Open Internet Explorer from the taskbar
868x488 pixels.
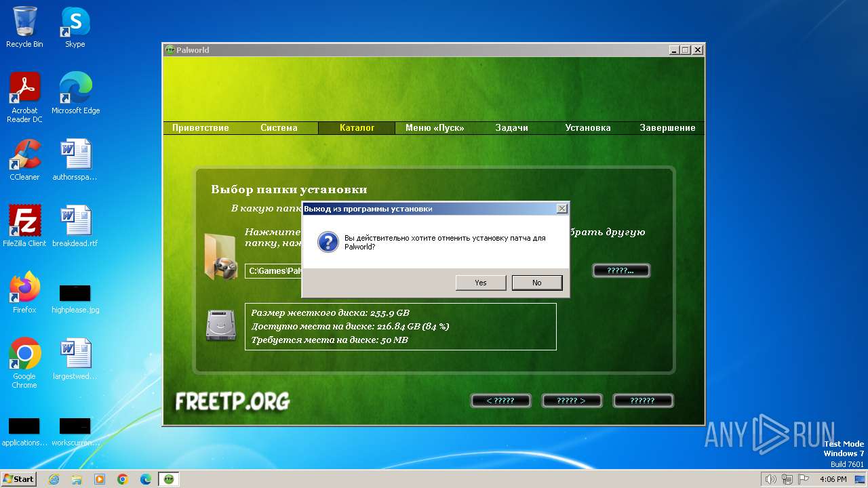tap(54, 479)
